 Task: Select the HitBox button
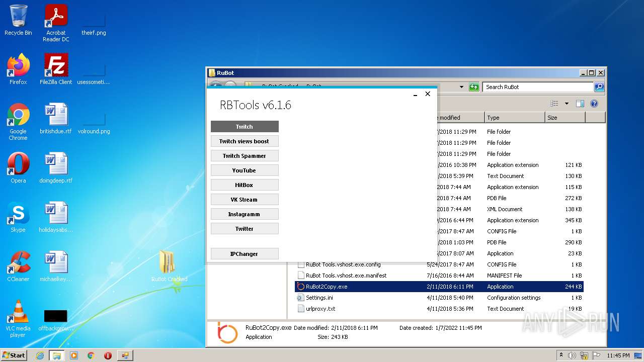[x=245, y=185]
